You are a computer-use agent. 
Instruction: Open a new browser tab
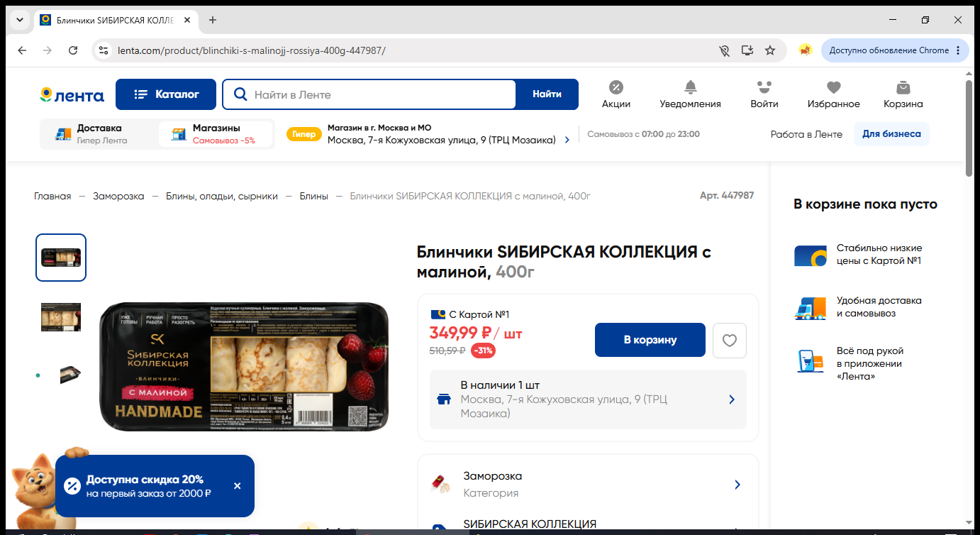[213, 20]
